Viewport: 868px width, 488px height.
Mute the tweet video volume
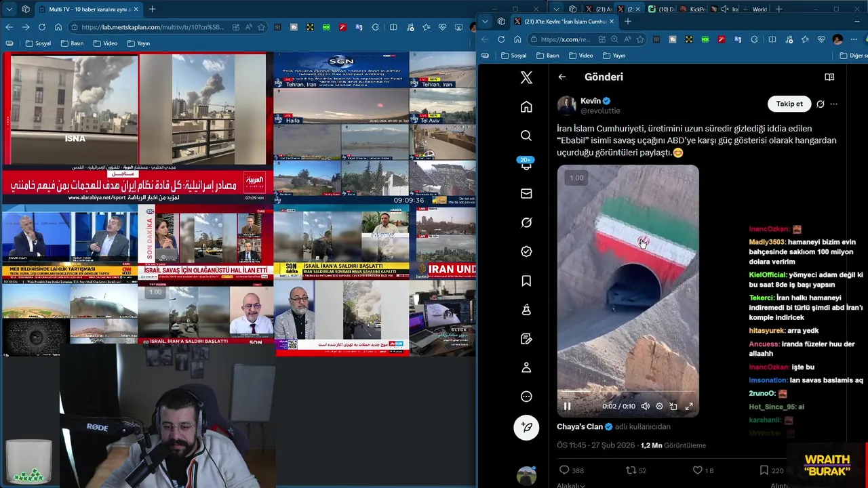tap(646, 407)
